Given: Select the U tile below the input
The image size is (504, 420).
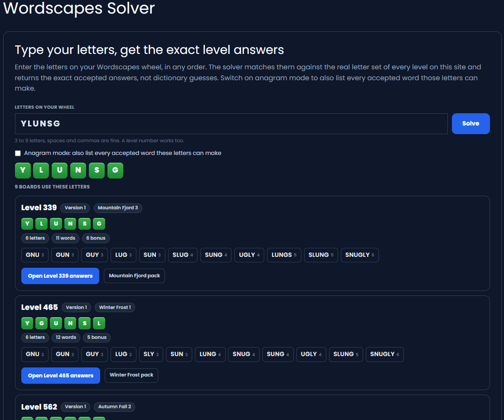Looking at the screenshot, I should click(x=59, y=170).
